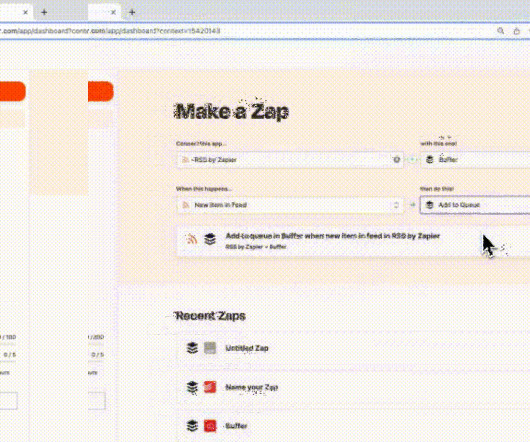This screenshot has height=442, width=530.
Task: Click the Buffer icon in the Untitled Zap row
Action: click(x=192, y=348)
